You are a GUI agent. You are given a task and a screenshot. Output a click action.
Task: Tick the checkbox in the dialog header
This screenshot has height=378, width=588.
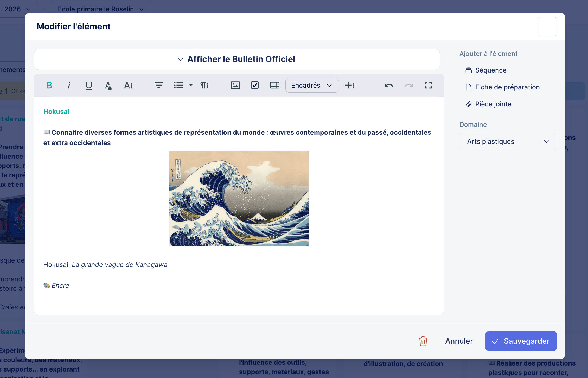(x=547, y=26)
